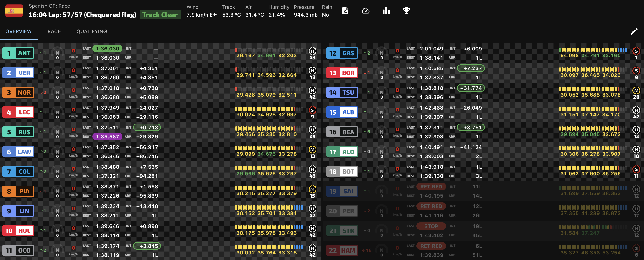This screenshot has width=644, height=260.
Task: Click BEA's position change up 6
Action: tap(366, 132)
